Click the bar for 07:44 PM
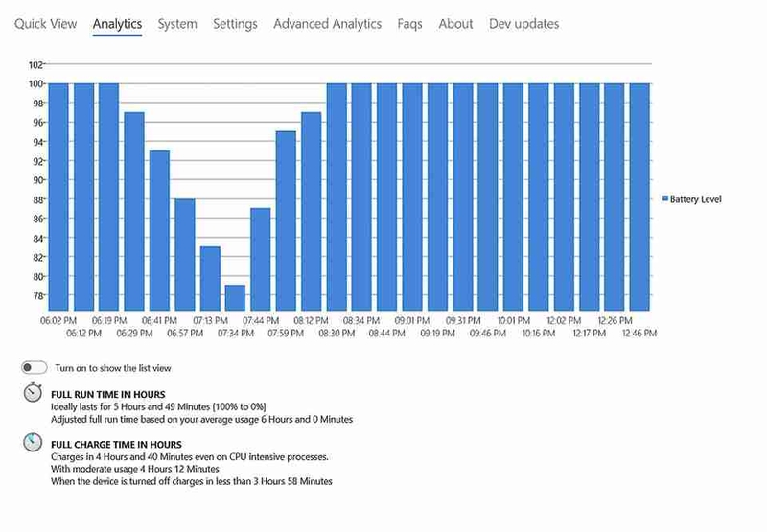767x532 pixels. [x=261, y=259]
